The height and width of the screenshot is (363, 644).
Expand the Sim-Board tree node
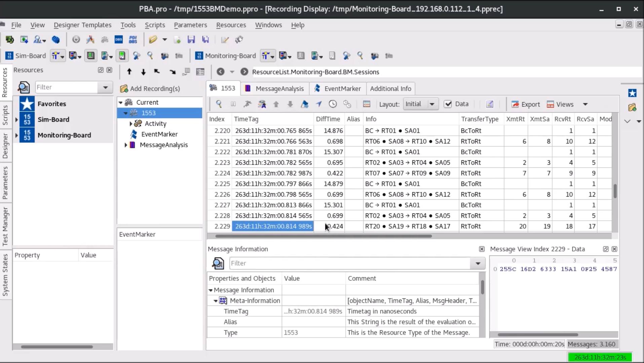click(x=16, y=120)
